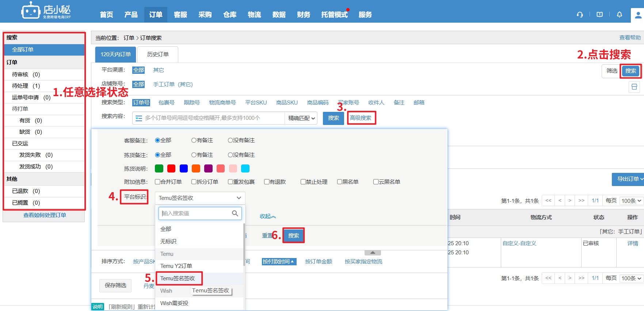Click the collapse panel icon below 筛选
644x311 pixels.
pos(634,87)
